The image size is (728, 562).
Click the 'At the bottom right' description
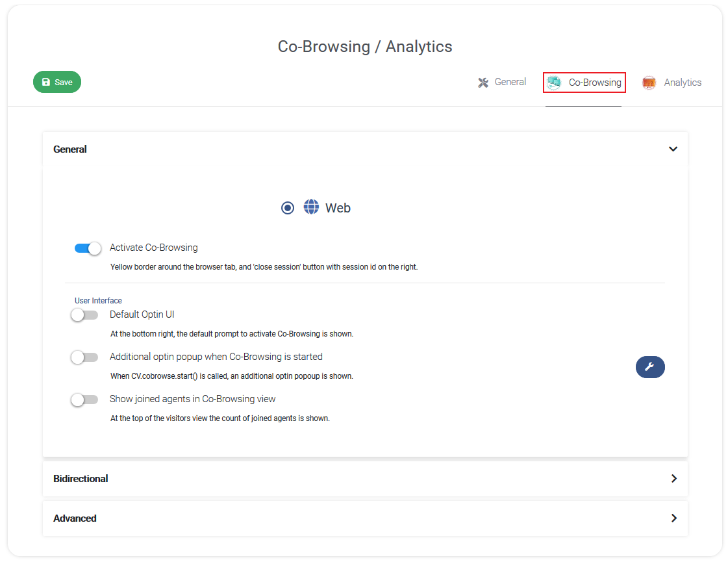click(x=232, y=334)
